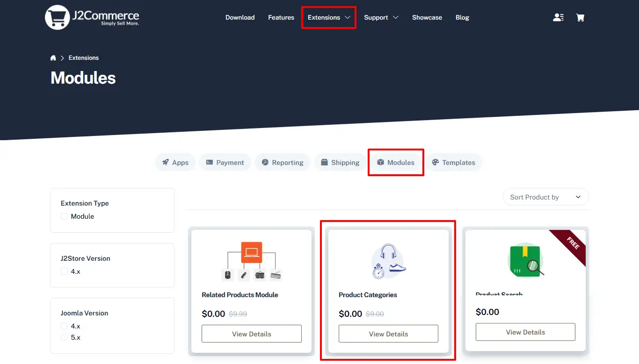Click the Modules page heading
Screen dimensions: 639x364
tap(83, 78)
